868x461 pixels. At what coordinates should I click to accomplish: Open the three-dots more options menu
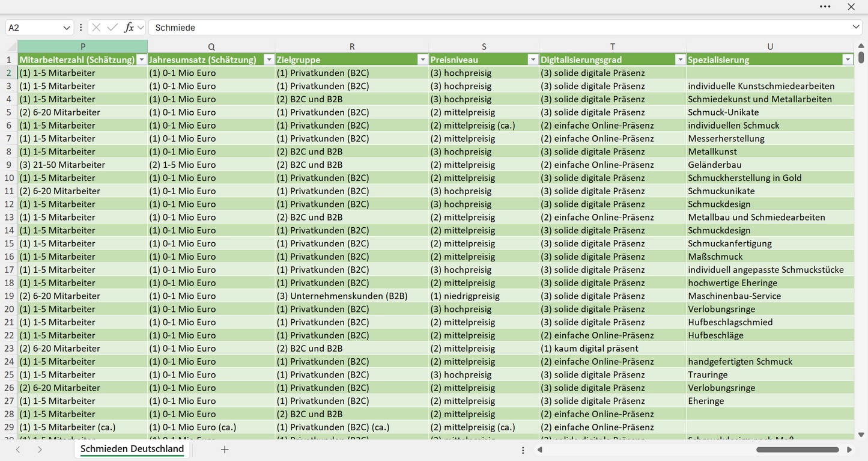coord(825,7)
